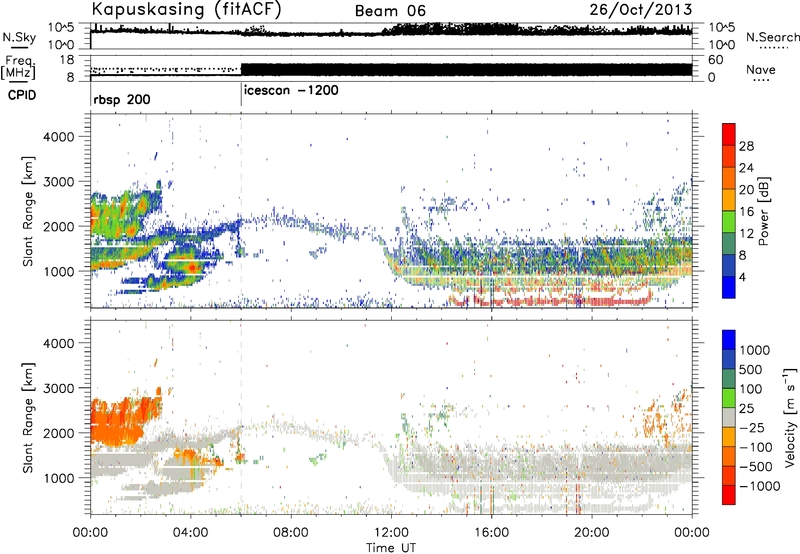Click the date '26/Oct/2013'
The image size is (800, 554).
tap(641, 9)
